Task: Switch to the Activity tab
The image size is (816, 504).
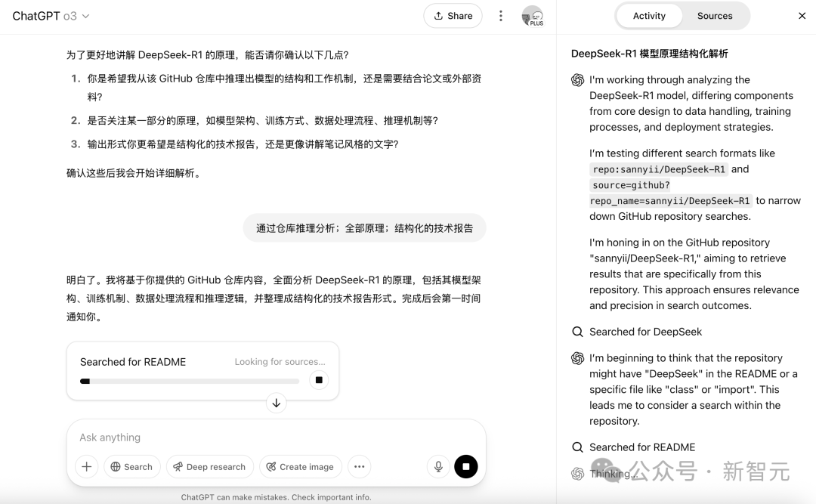Action: 648,15
